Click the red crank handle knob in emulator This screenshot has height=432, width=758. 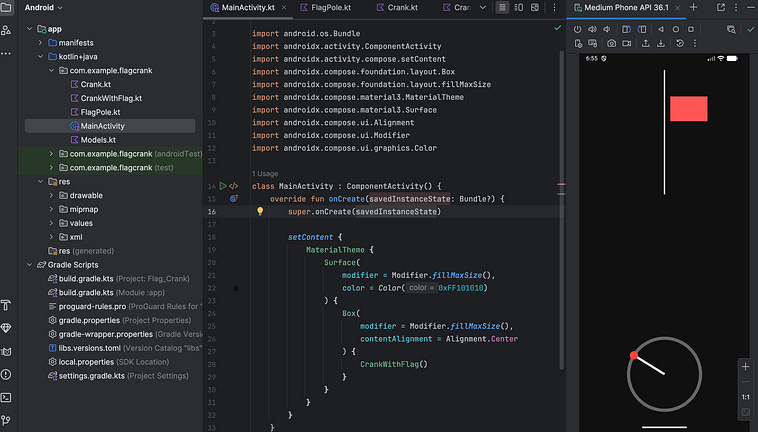tap(634, 355)
